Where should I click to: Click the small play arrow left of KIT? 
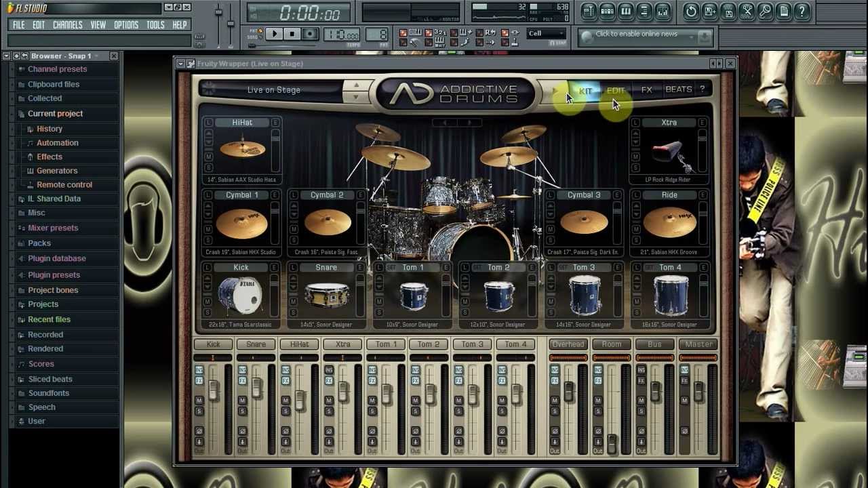(555, 90)
